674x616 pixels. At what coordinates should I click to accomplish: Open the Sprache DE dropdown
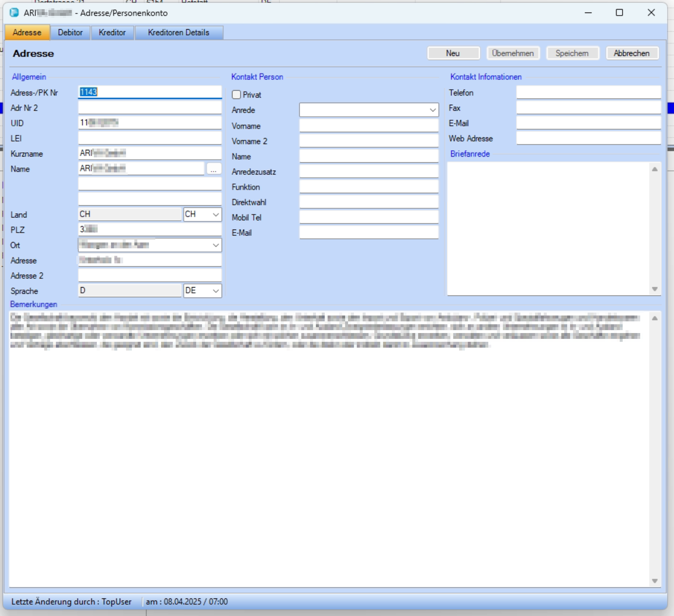215,291
